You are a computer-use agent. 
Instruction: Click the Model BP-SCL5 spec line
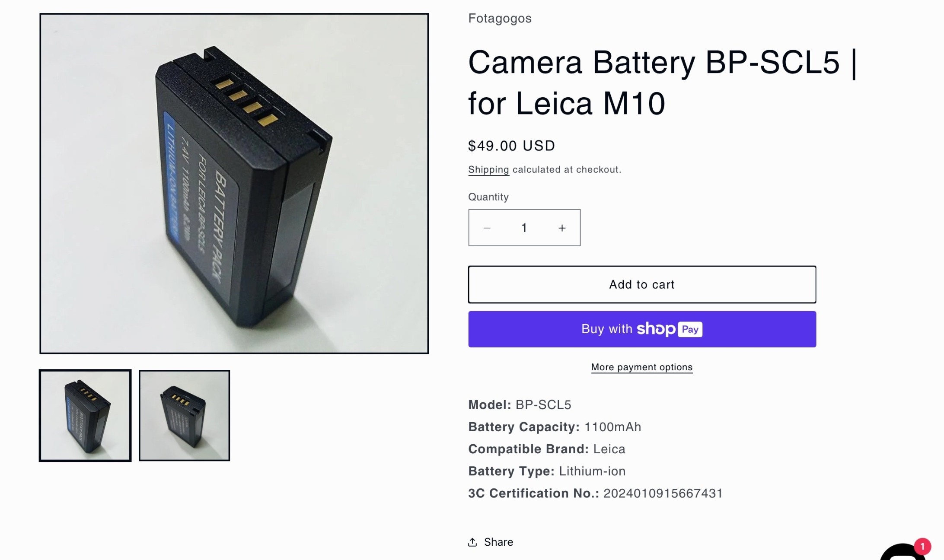click(x=520, y=404)
